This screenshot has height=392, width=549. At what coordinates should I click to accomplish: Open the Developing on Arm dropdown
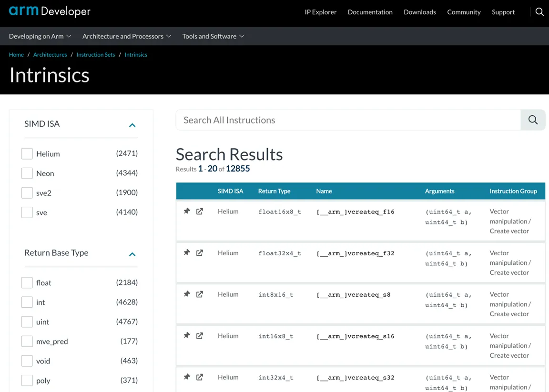40,36
